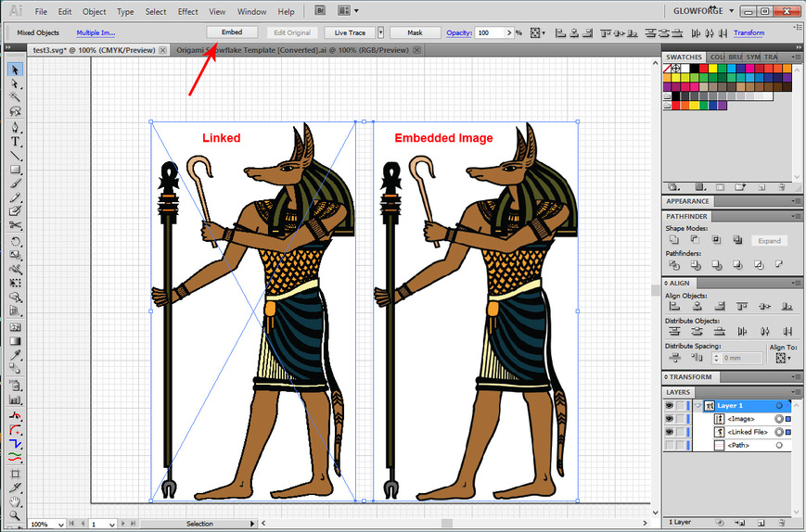
Task: Hide the <Image> sublayer with eye icon
Action: point(670,419)
